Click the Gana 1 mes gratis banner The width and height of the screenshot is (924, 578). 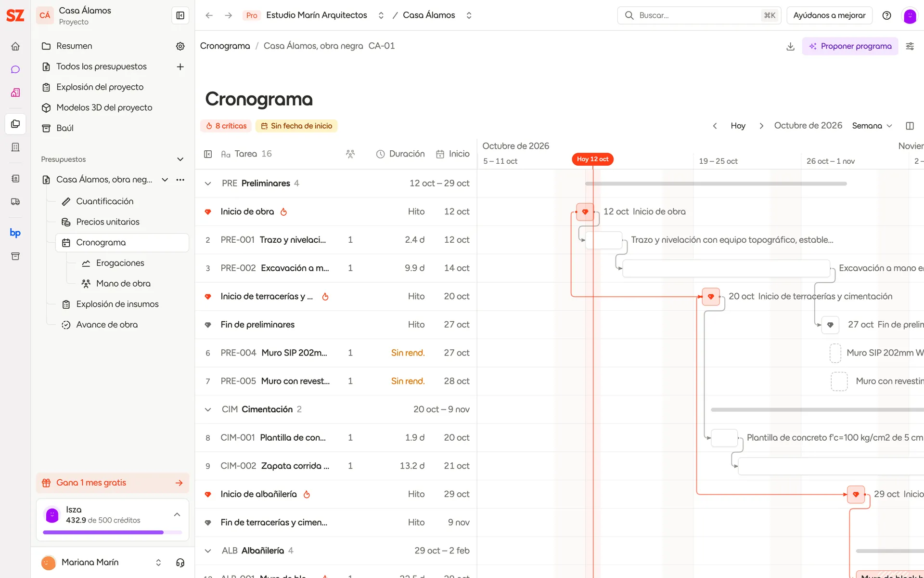(113, 483)
